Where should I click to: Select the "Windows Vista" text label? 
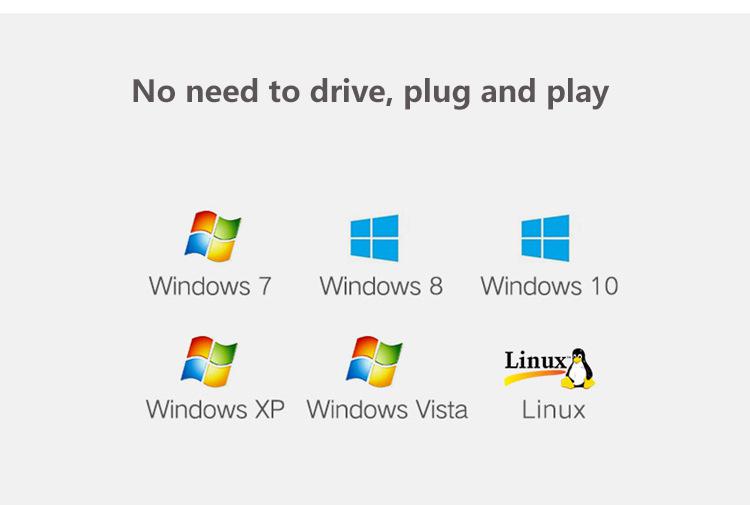387,409
